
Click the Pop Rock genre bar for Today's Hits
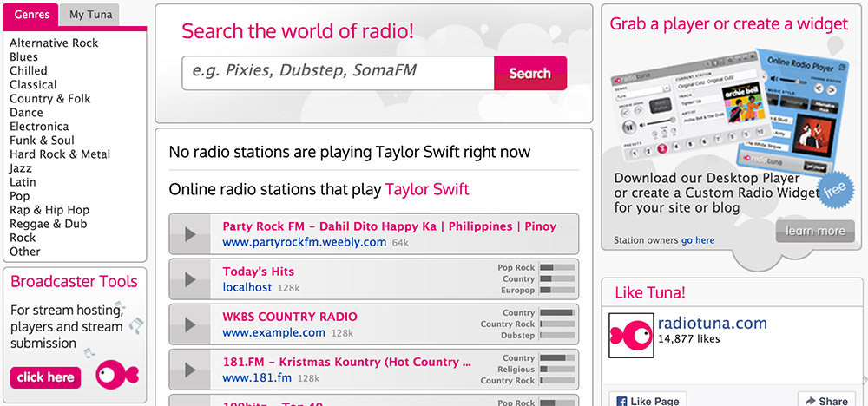pyautogui.click(x=557, y=268)
